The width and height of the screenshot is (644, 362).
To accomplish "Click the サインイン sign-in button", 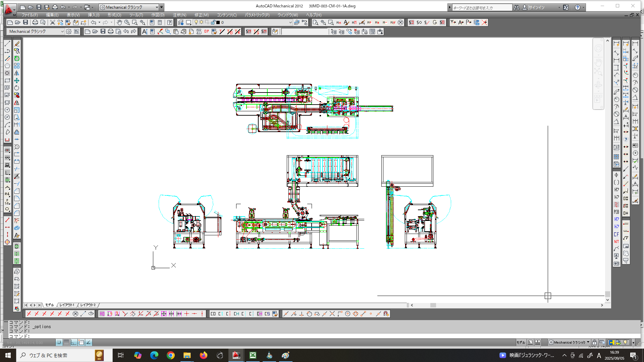I will (x=537, y=7).
